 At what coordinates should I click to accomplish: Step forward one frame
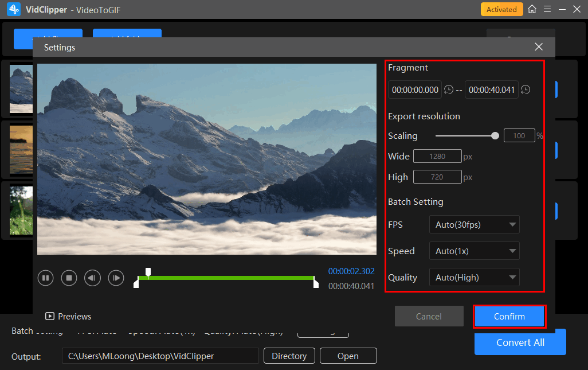click(116, 278)
